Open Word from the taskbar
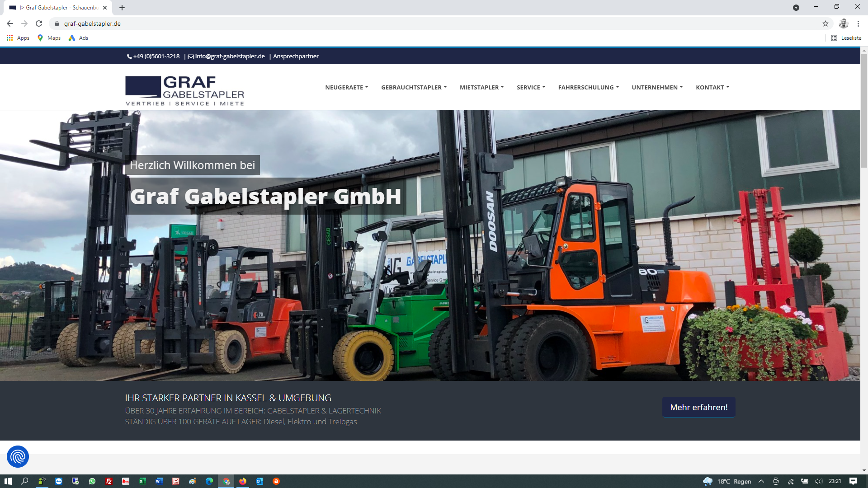868x488 pixels. point(159,481)
